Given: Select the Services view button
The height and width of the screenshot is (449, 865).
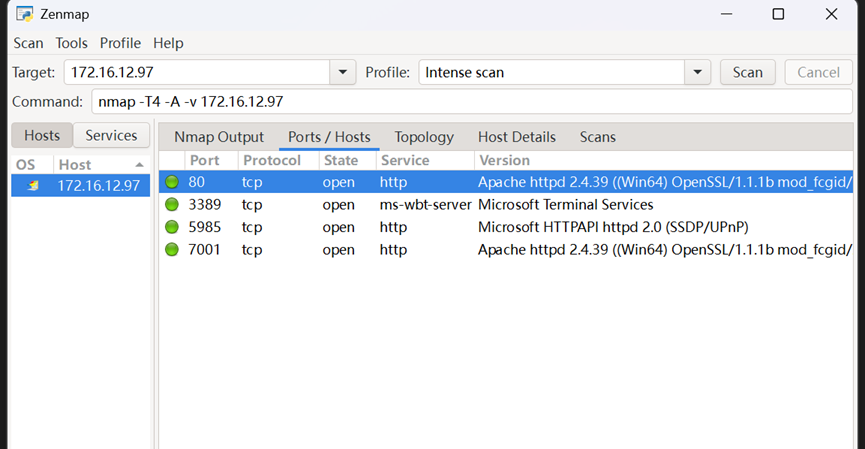Looking at the screenshot, I should (x=111, y=135).
